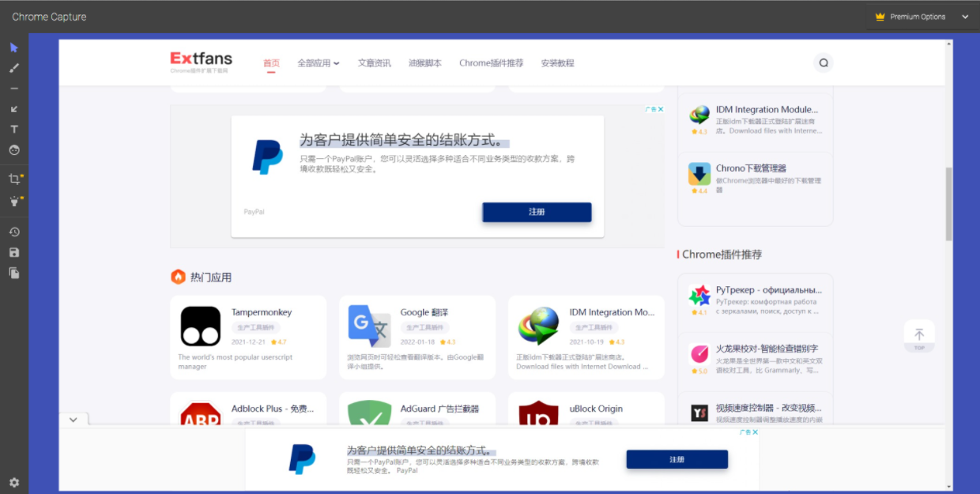Open the Google 翻译 icon
The height and width of the screenshot is (494, 980).
369,326
